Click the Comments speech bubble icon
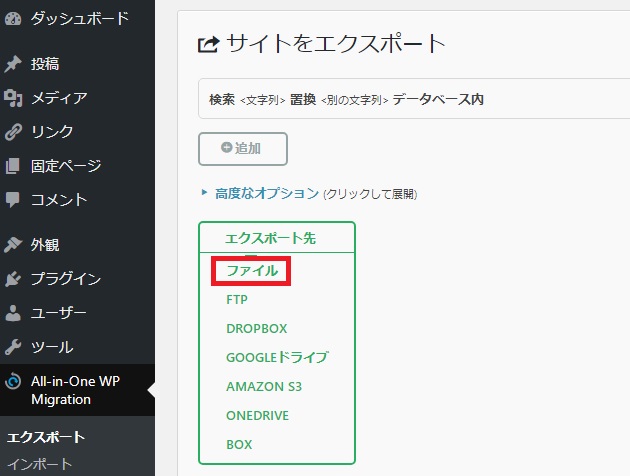Image resolution: width=630 pixels, height=476 pixels. [x=13, y=200]
